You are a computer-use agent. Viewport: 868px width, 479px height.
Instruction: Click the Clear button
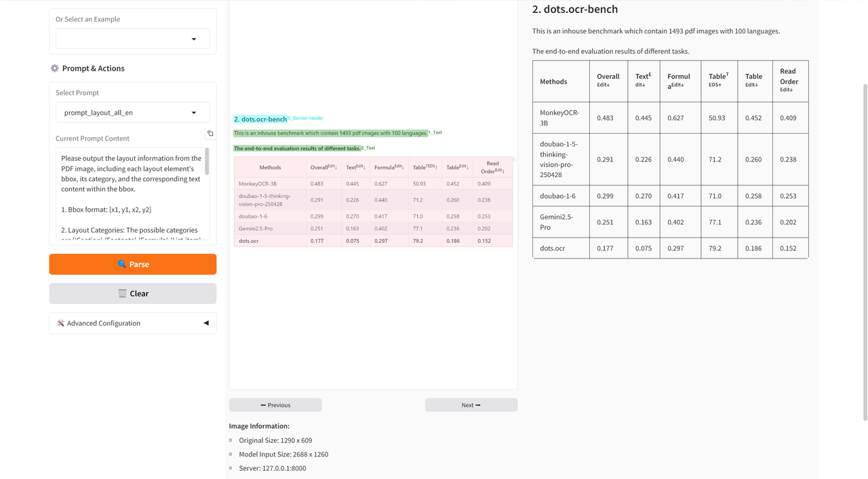(x=133, y=294)
